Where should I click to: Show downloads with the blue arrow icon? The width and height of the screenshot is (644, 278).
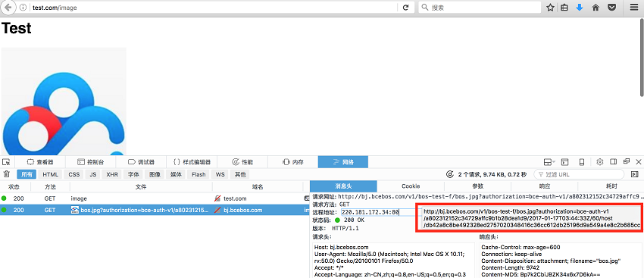(x=580, y=8)
